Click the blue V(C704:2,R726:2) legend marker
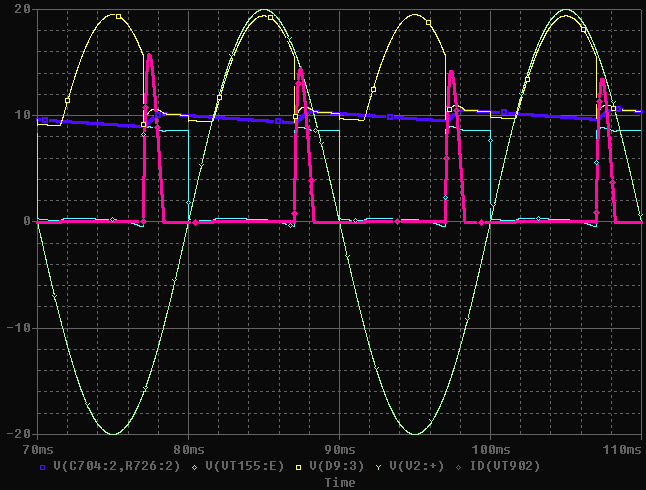The height and width of the screenshot is (490, 646). click(x=42, y=467)
